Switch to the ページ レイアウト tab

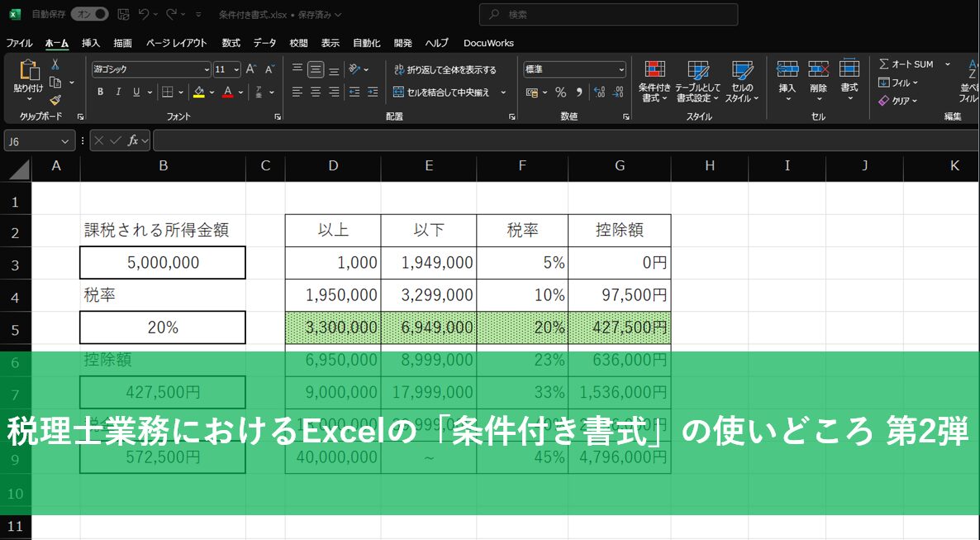pos(177,43)
